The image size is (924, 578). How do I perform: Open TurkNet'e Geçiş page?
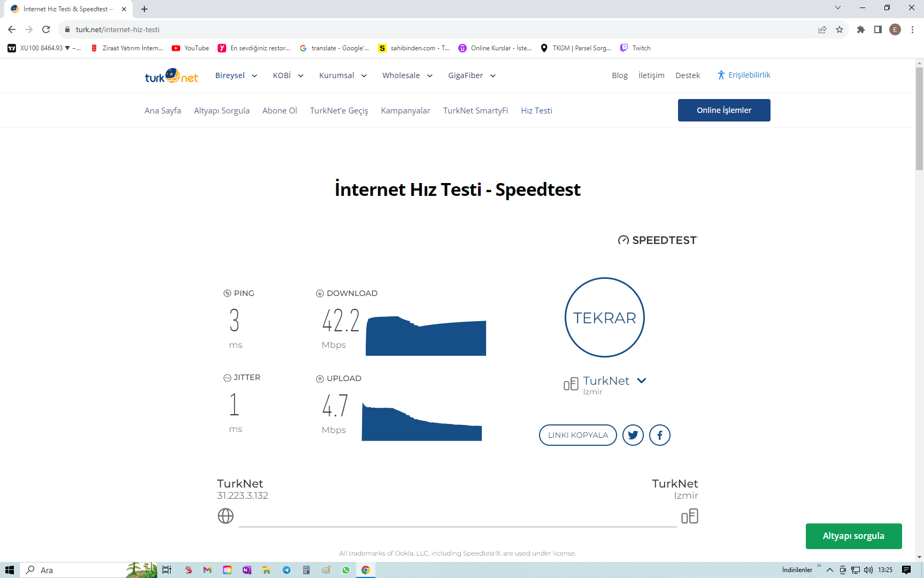click(x=339, y=111)
